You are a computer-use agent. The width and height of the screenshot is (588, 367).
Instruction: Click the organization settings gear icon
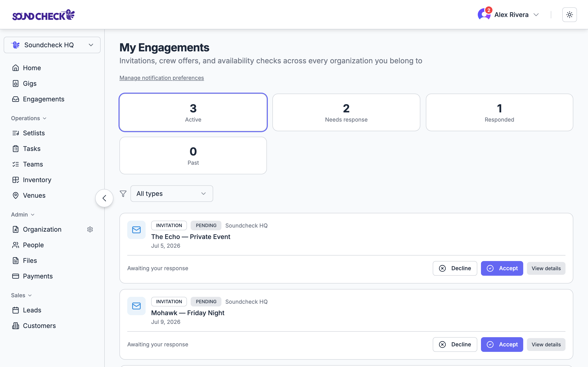click(90, 229)
